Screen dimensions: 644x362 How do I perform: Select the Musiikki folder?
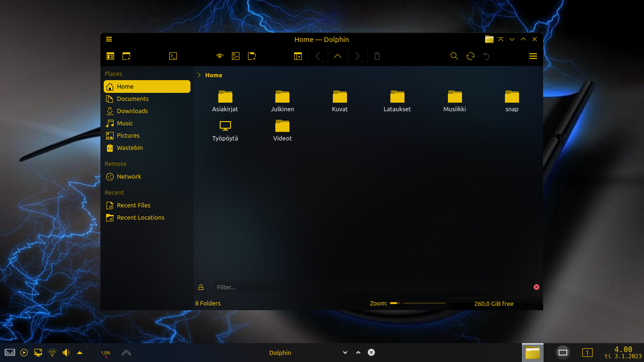point(454,101)
